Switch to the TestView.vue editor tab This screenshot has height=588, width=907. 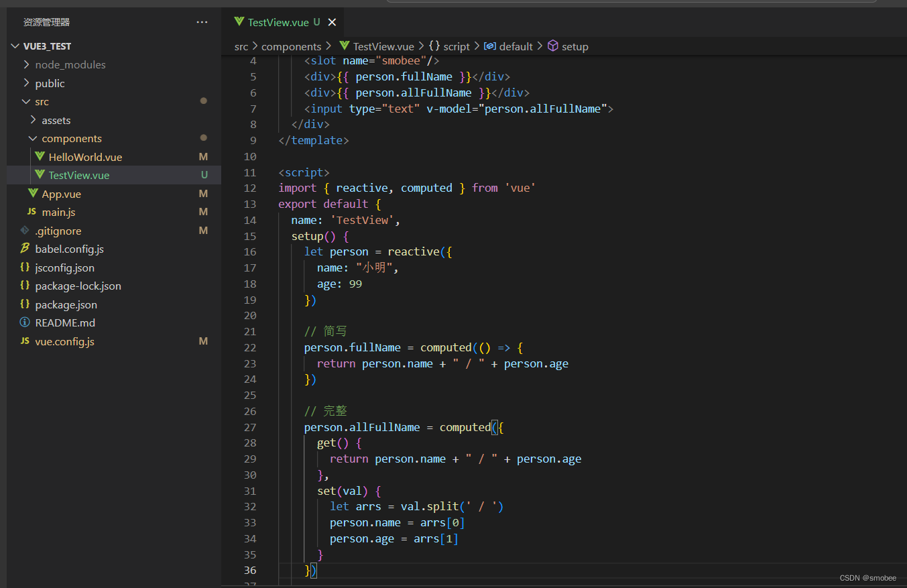pos(282,22)
